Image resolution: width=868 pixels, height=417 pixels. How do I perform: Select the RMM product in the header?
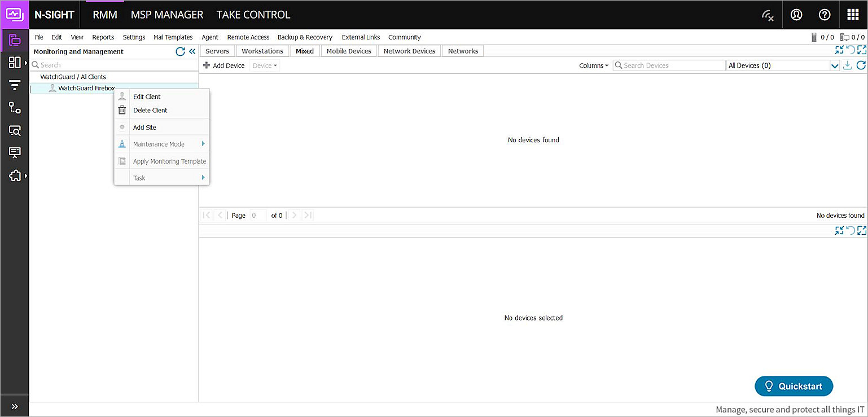(105, 15)
